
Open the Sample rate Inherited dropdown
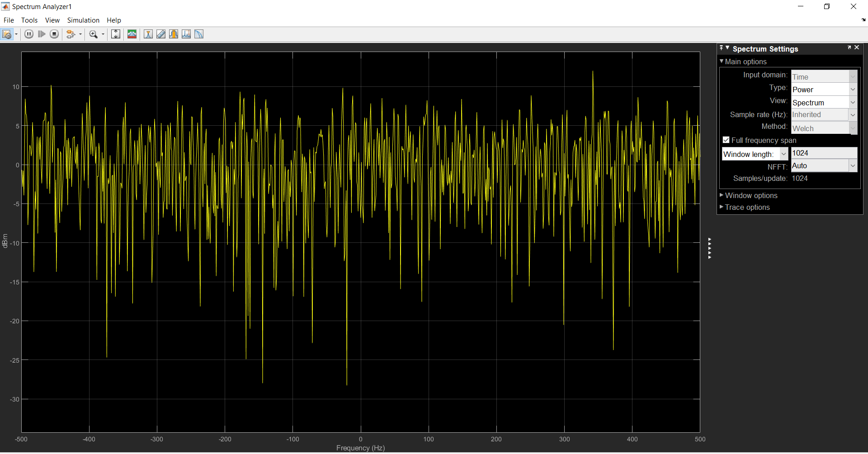coord(853,115)
